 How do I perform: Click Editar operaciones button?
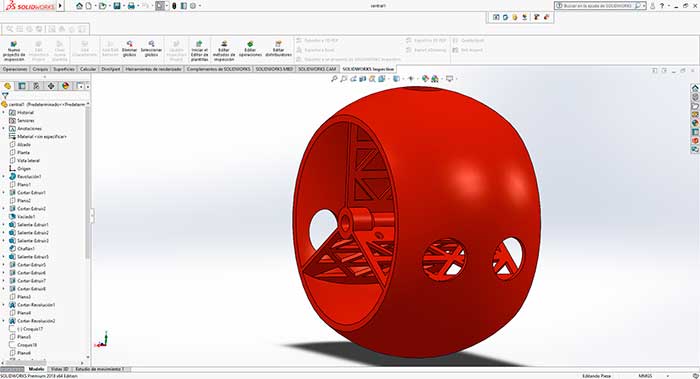[x=250, y=49]
